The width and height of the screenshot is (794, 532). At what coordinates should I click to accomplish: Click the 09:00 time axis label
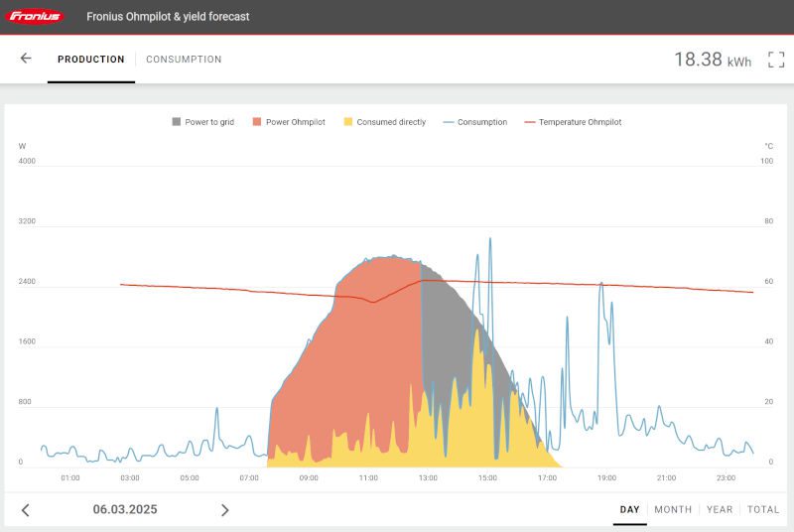point(309,477)
